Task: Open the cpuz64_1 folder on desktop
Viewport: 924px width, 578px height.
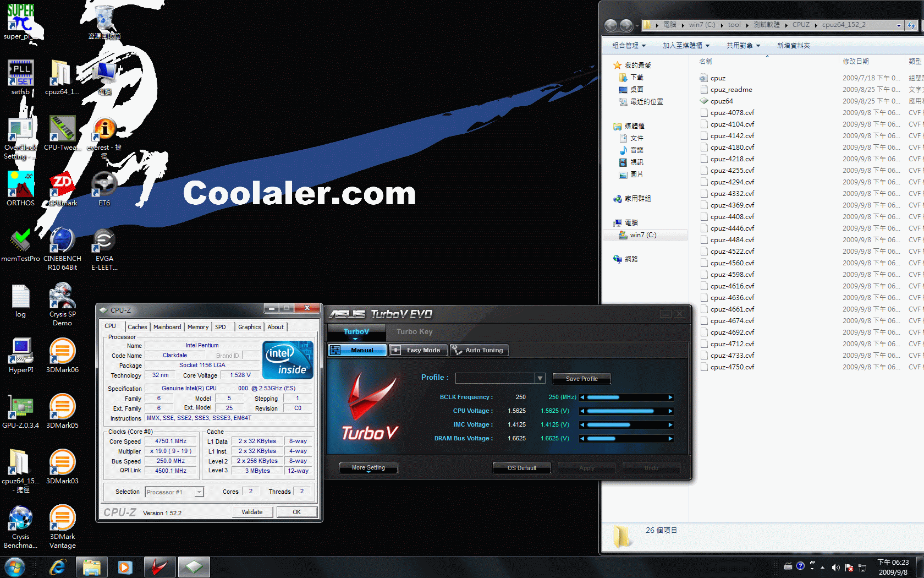Action: pyautogui.click(x=62, y=78)
